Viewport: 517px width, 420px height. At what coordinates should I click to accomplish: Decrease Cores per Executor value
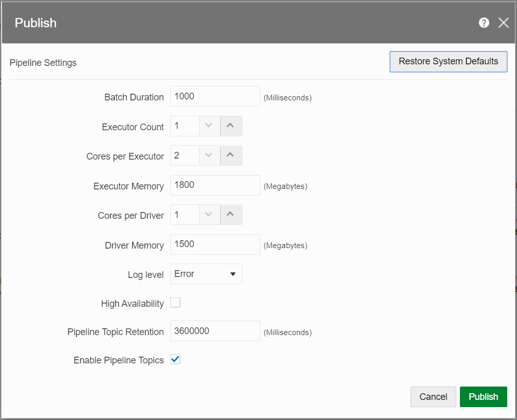(x=209, y=155)
